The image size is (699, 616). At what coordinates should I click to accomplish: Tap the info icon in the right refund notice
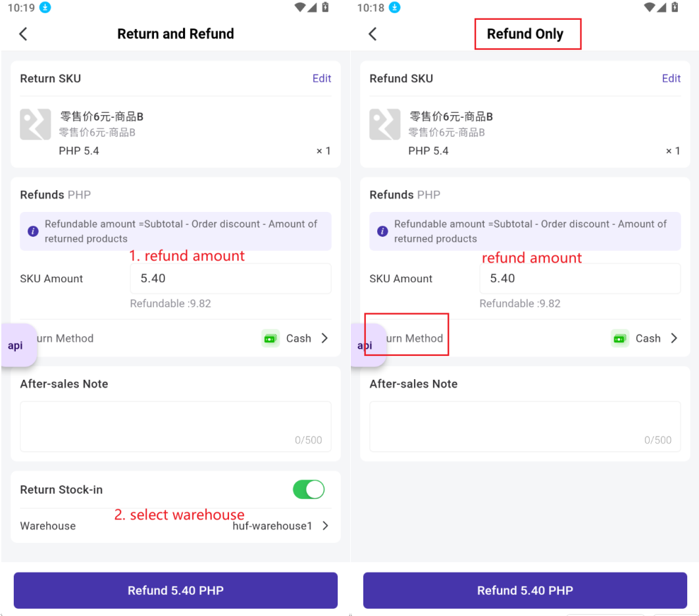382,232
